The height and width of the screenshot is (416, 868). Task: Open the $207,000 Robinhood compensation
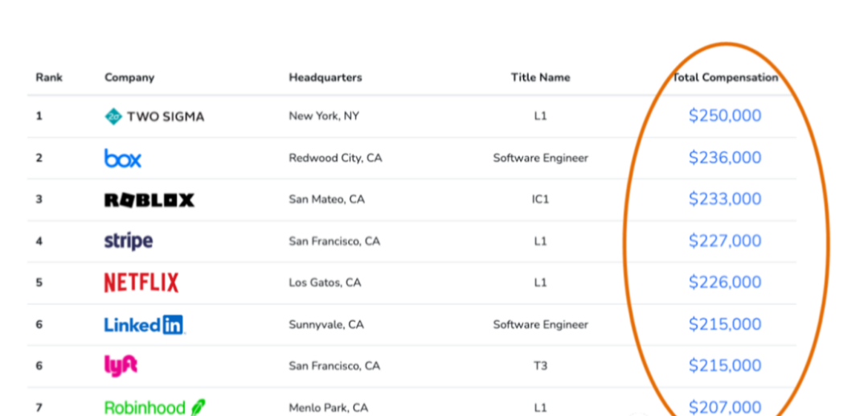725,408
